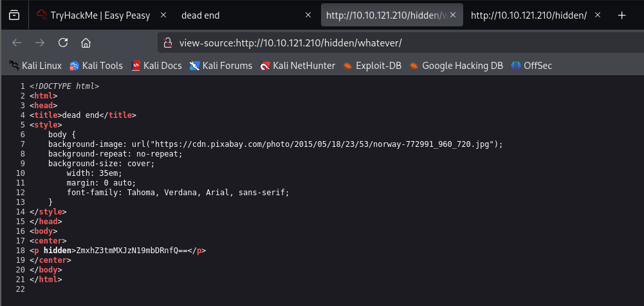Open the Kali Tools bookmark
Screen dimensions: 644x306
click(x=96, y=65)
